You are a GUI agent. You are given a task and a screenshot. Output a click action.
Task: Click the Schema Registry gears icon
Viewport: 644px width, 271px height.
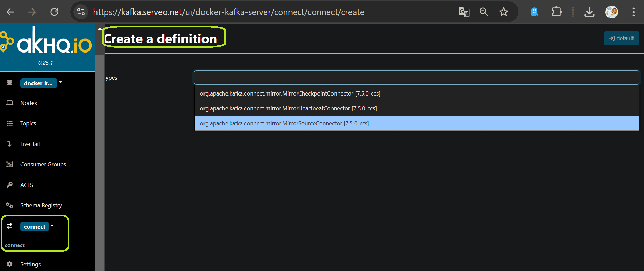[9, 205]
